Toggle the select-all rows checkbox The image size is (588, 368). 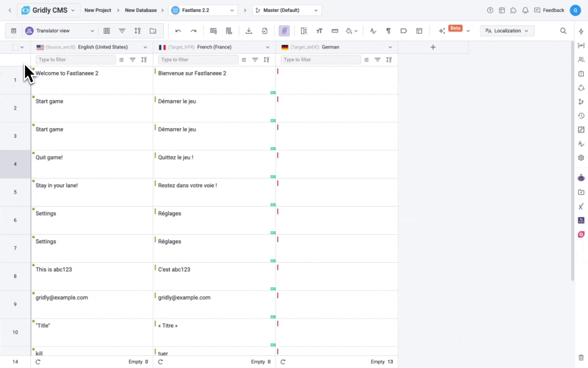click(x=15, y=47)
